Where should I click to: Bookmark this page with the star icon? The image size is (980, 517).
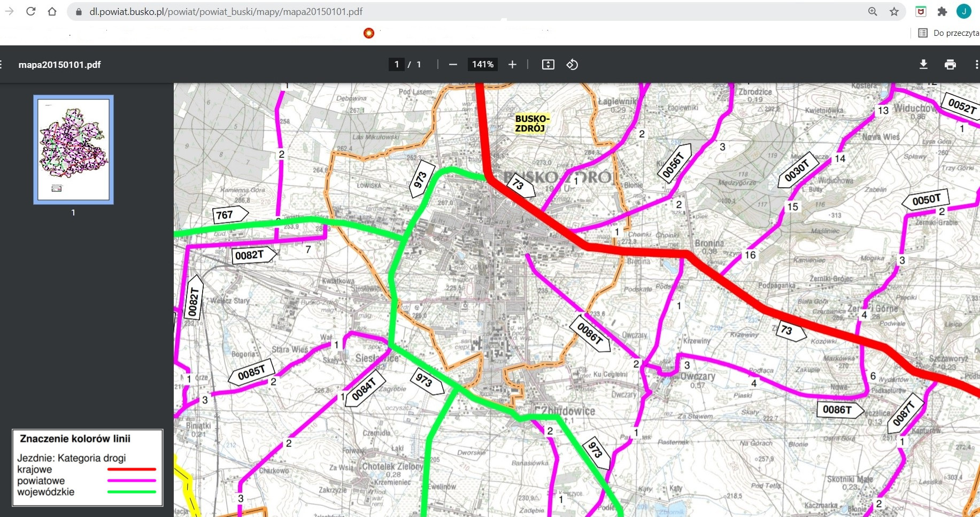click(x=894, y=11)
